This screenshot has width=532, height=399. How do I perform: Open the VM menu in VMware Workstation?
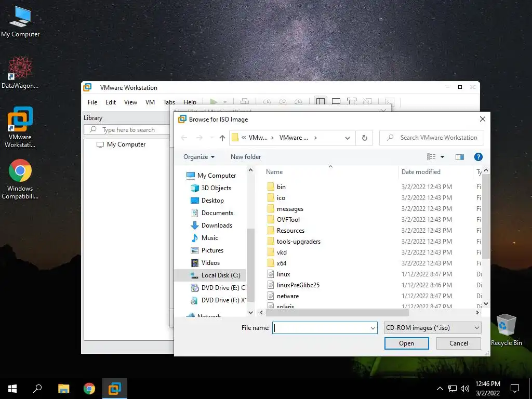150,102
